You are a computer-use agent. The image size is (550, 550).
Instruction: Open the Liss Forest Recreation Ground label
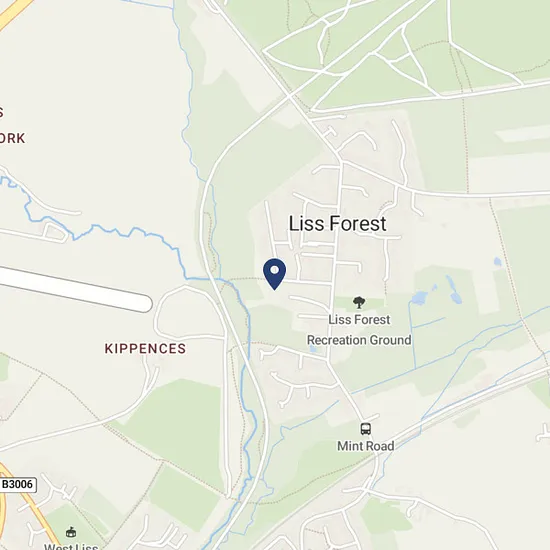pyautogui.click(x=359, y=330)
